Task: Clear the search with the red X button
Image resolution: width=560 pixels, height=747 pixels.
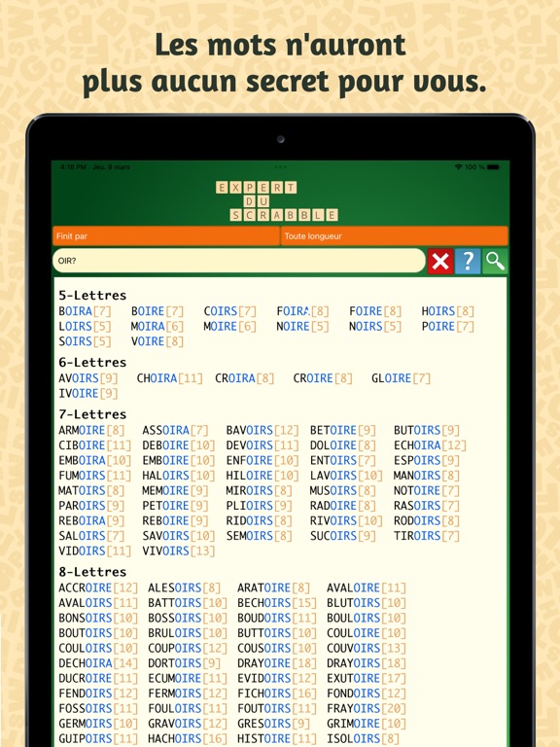Action: coord(440,261)
